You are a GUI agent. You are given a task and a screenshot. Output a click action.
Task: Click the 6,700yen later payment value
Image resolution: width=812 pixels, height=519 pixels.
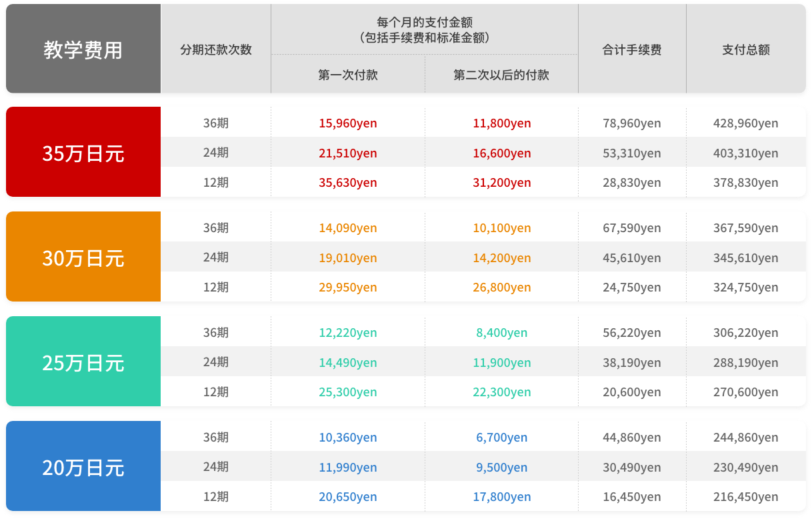point(502,438)
